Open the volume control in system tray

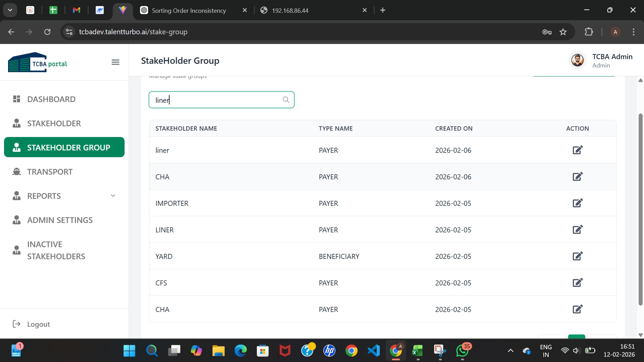pos(577,351)
